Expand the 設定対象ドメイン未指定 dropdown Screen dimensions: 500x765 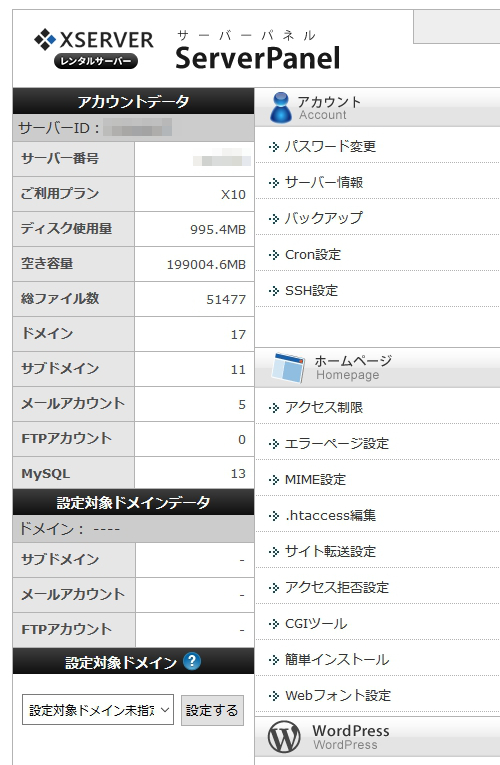coord(98,710)
